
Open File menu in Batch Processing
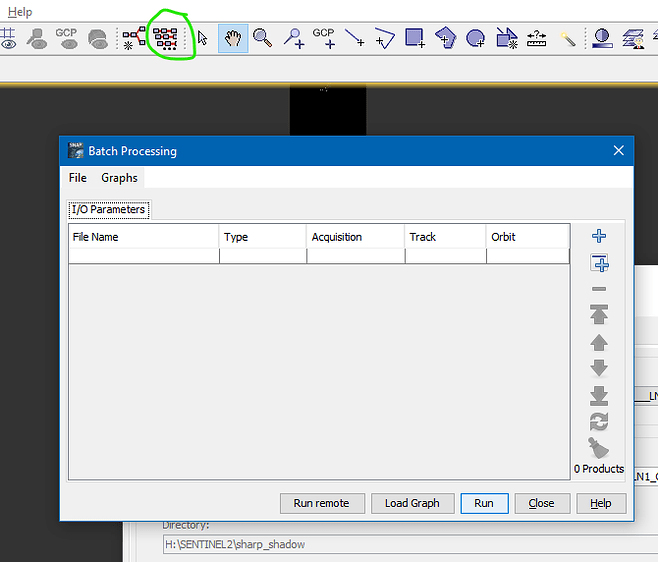coord(78,178)
